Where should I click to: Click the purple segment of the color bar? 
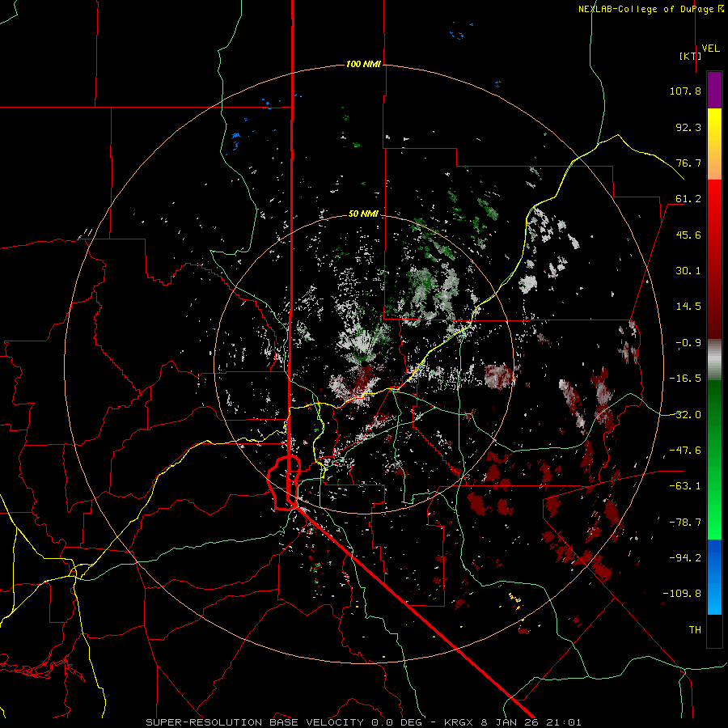pyautogui.click(x=714, y=90)
